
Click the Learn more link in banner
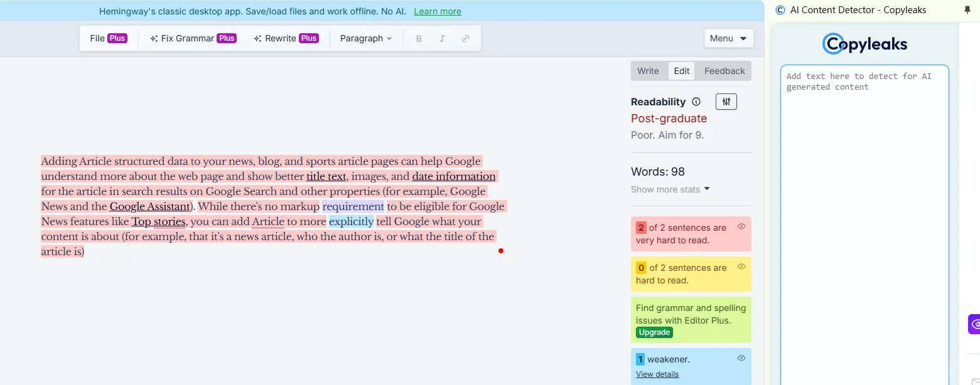438,11
